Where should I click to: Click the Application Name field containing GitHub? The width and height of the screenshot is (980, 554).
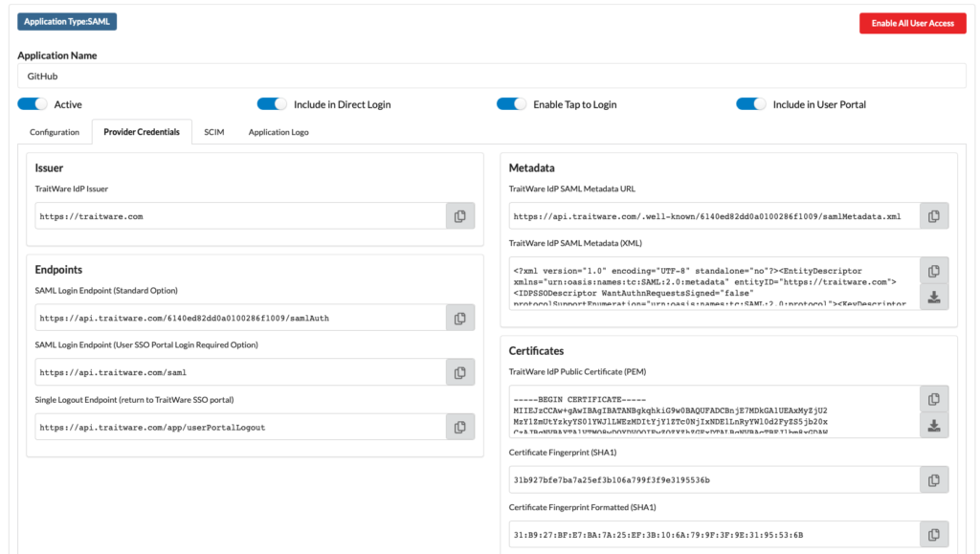coord(491,76)
